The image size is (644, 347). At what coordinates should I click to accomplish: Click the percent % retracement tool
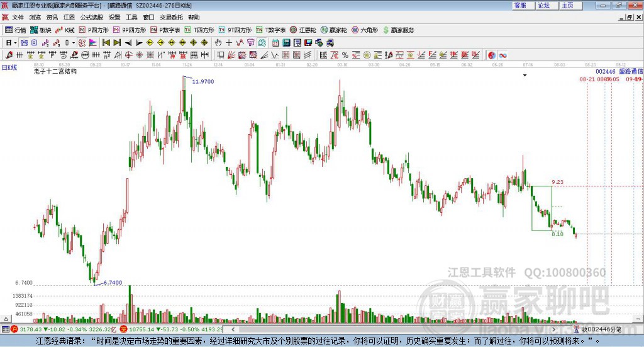pyautogui.click(x=345, y=55)
